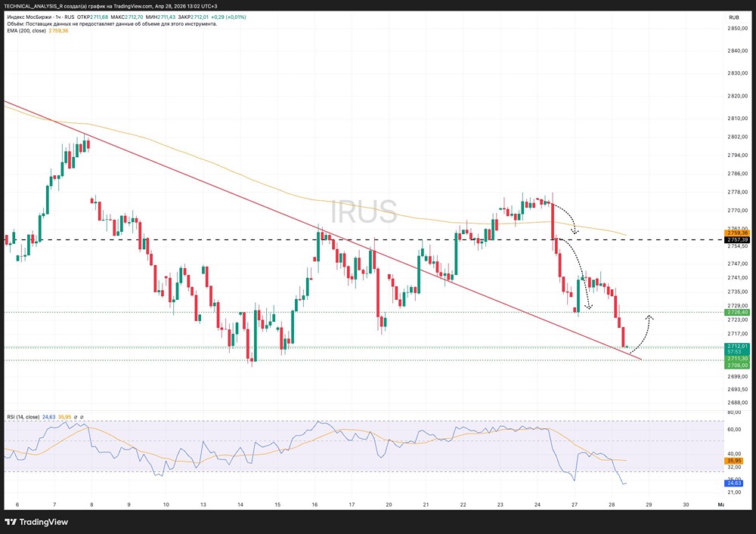
Task: Click date label 16 on the time axis
Action: pos(314,505)
